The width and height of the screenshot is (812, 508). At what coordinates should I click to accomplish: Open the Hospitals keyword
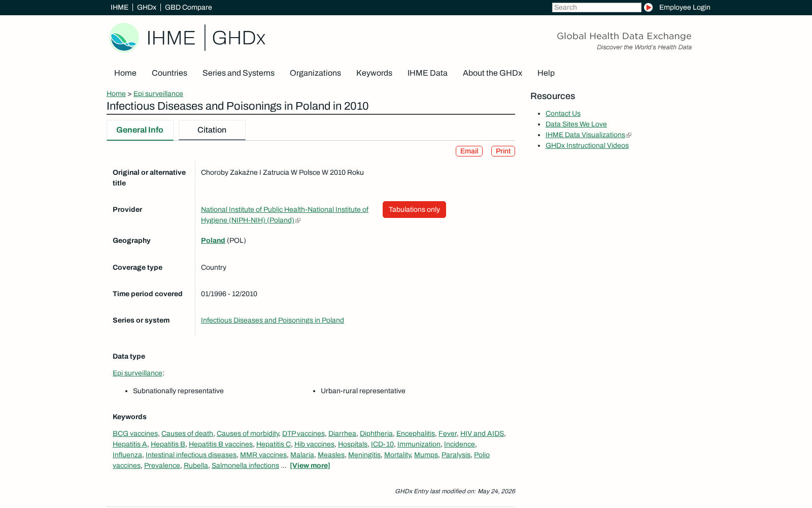click(353, 444)
